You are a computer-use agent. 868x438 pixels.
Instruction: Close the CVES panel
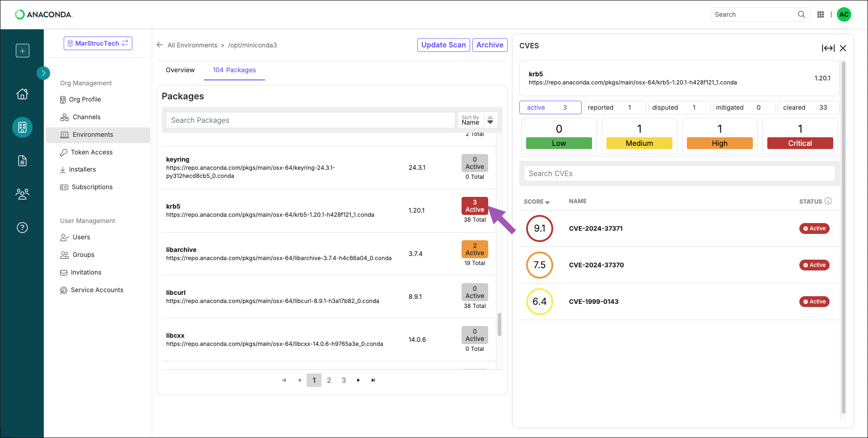[x=843, y=48]
